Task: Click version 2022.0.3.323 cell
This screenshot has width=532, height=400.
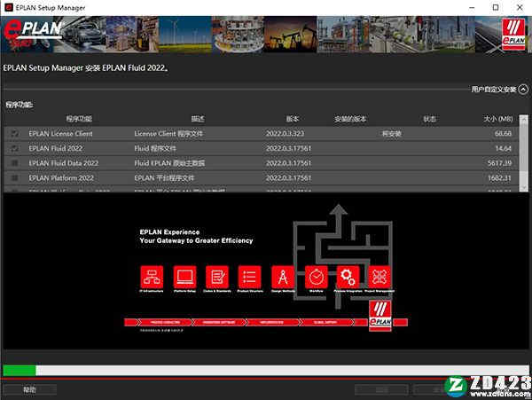Action: click(285, 134)
